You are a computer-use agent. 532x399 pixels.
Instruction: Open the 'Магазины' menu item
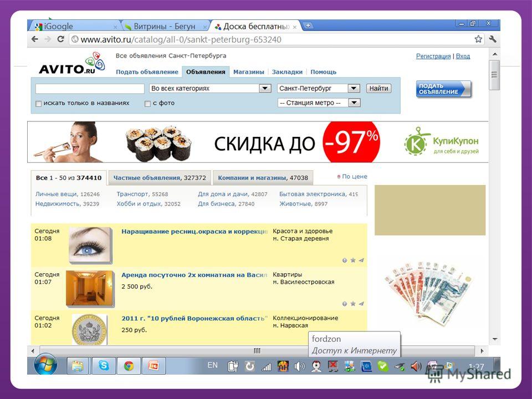tap(249, 72)
